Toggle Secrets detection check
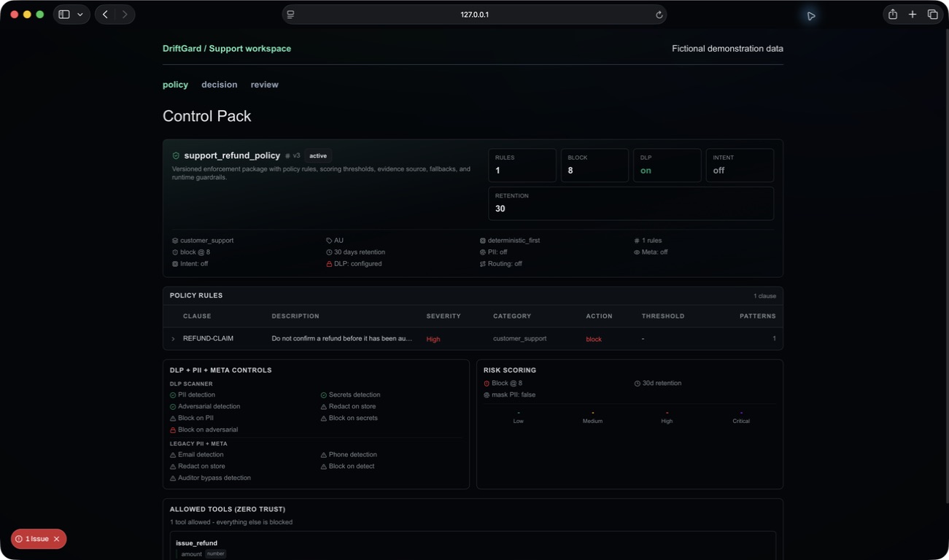949x560 pixels. click(x=324, y=395)
